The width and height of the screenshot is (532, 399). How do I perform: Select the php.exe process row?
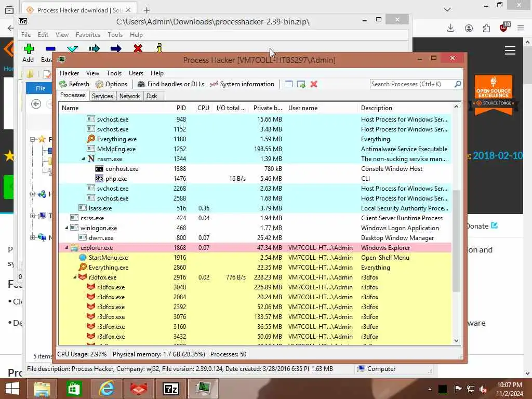pos(255,179)
